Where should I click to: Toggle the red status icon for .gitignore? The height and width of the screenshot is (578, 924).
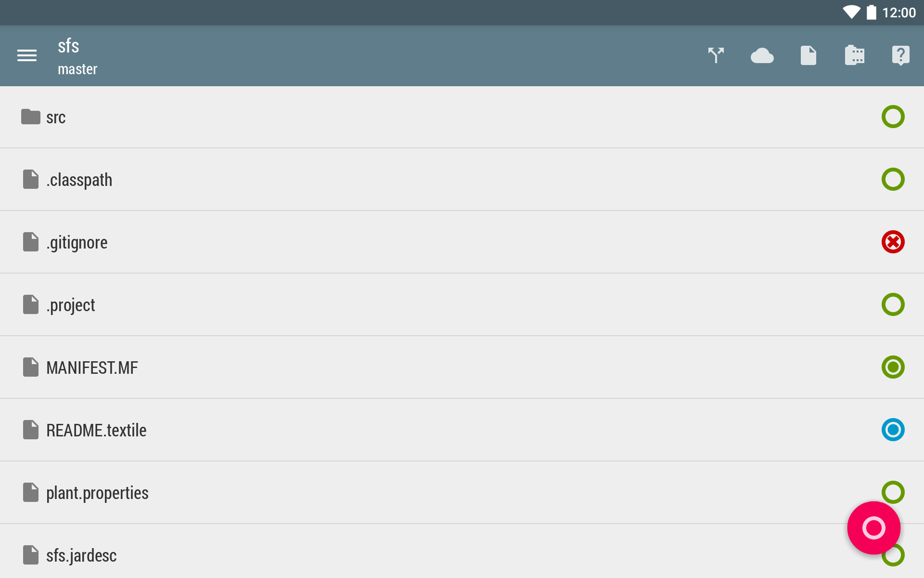(x=893, y=242)
